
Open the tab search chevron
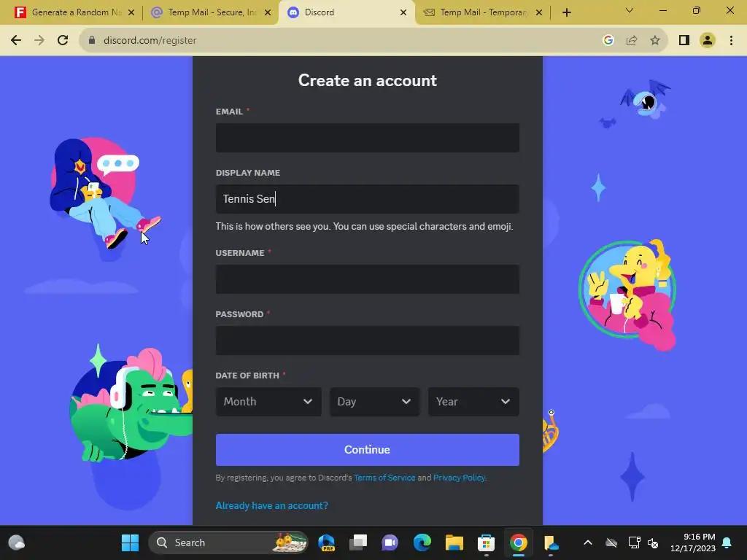point(630,10)
